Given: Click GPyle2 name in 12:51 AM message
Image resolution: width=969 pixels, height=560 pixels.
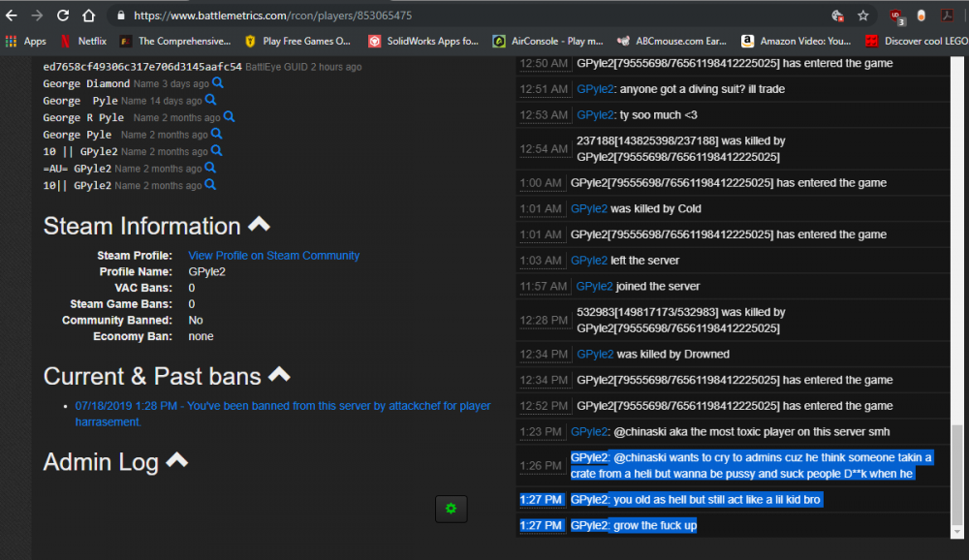Looking at the screenshot, I should [595, 89].
